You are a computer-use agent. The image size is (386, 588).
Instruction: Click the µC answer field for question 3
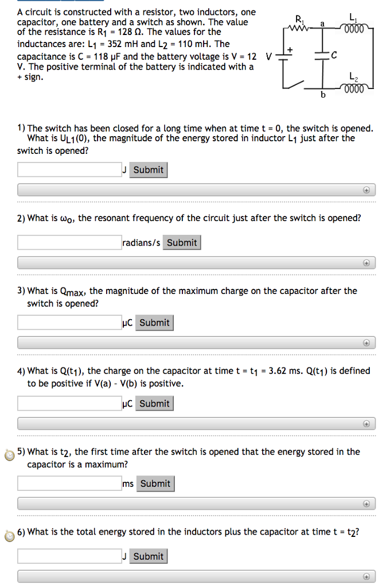69,323
